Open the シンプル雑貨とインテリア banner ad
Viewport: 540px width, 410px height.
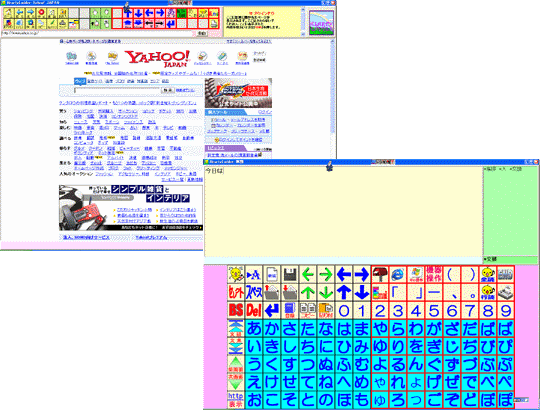click(131, 208)
